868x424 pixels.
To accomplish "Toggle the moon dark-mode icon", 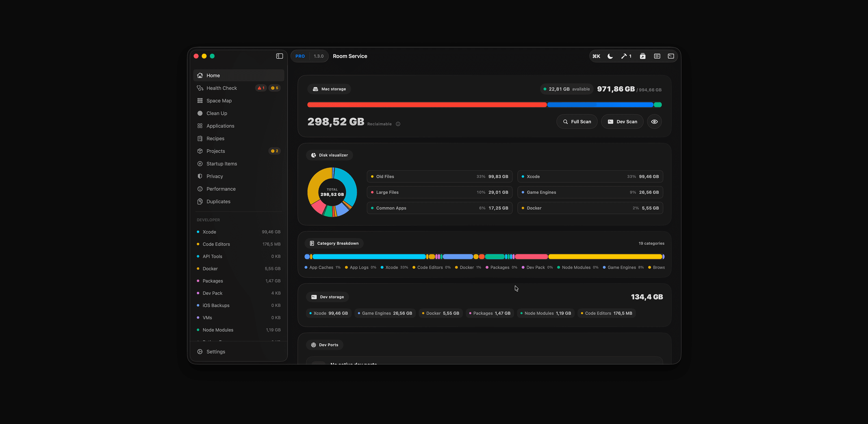I will coord(610,56).
